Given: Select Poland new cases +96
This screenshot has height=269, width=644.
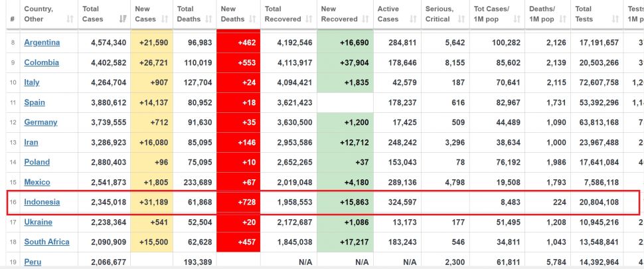Looking at the screenshot, I should 151,162.
